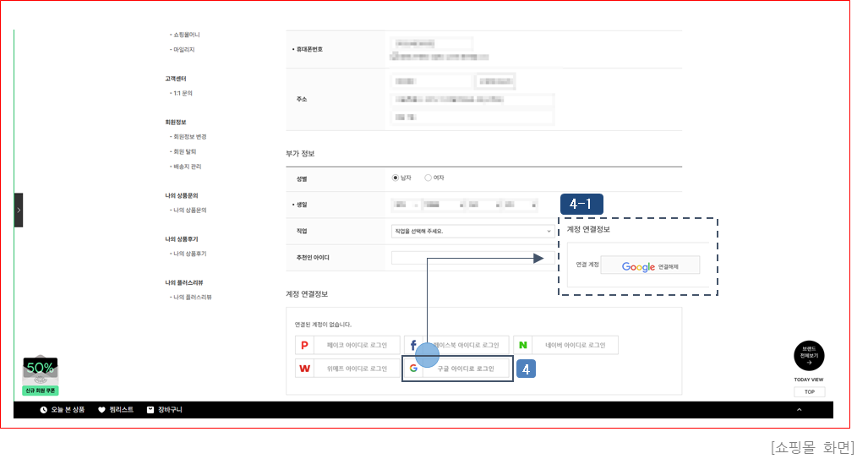
Task: Click the 휴대폰번호 input field
Action: coord(432,44)
